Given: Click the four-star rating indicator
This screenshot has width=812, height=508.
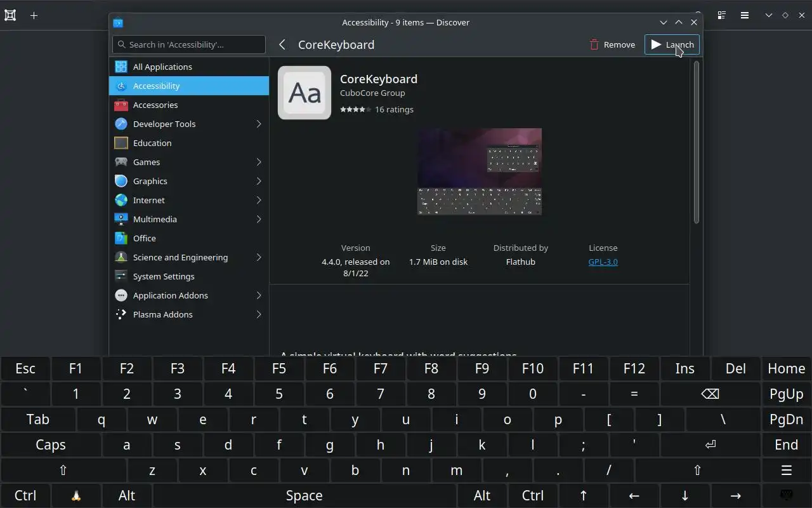Looking at the screenshot, I should click(356, 109).
